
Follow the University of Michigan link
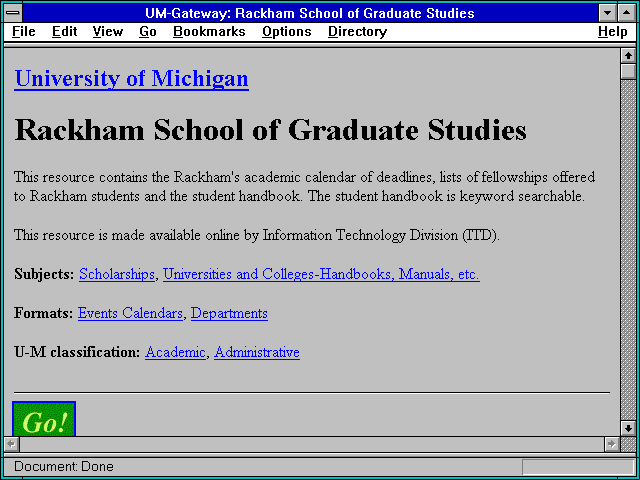pyautogui.click(x=131, y=78)
